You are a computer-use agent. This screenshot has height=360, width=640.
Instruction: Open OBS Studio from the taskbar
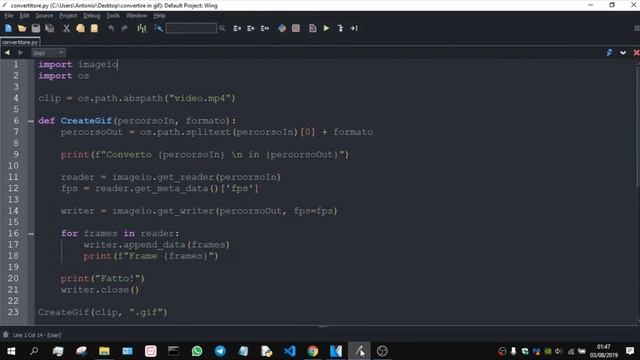pyautogui.click(x=382, y=351)
